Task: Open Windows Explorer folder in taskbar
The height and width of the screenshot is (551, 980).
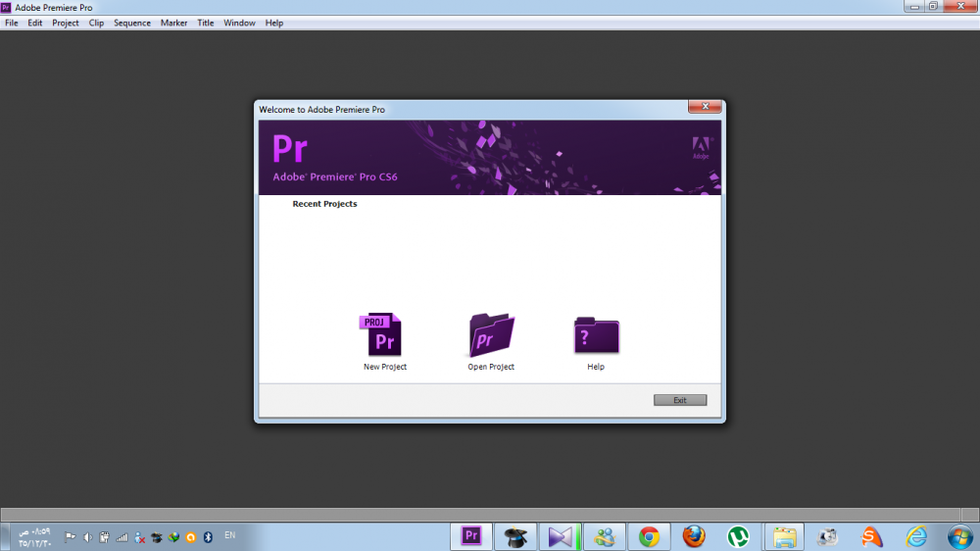Action: (784, 536)
